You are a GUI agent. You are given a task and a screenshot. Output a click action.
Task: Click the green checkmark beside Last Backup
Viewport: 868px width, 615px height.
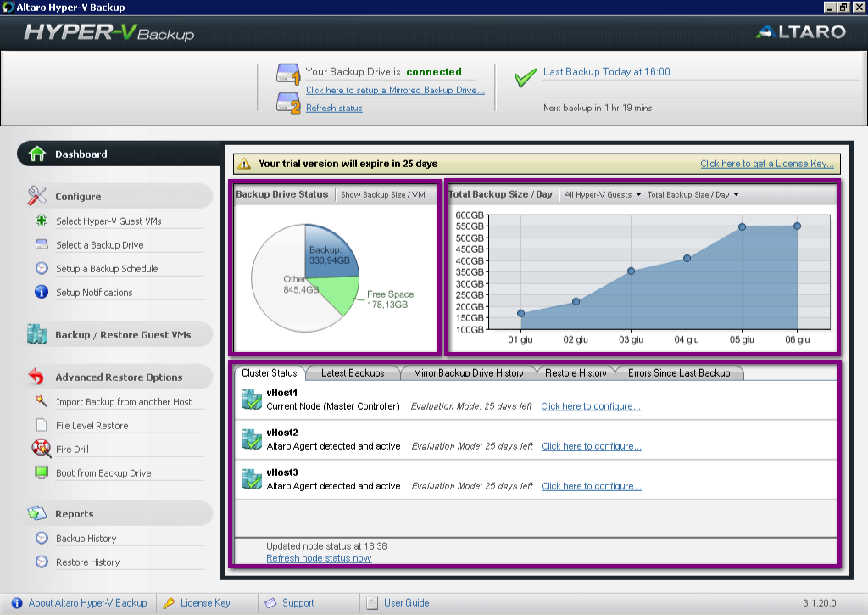(x=526, y=77)
